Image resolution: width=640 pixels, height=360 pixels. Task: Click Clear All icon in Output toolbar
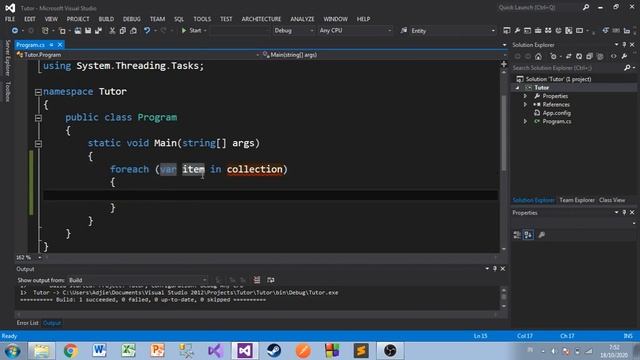coord(257,280)
